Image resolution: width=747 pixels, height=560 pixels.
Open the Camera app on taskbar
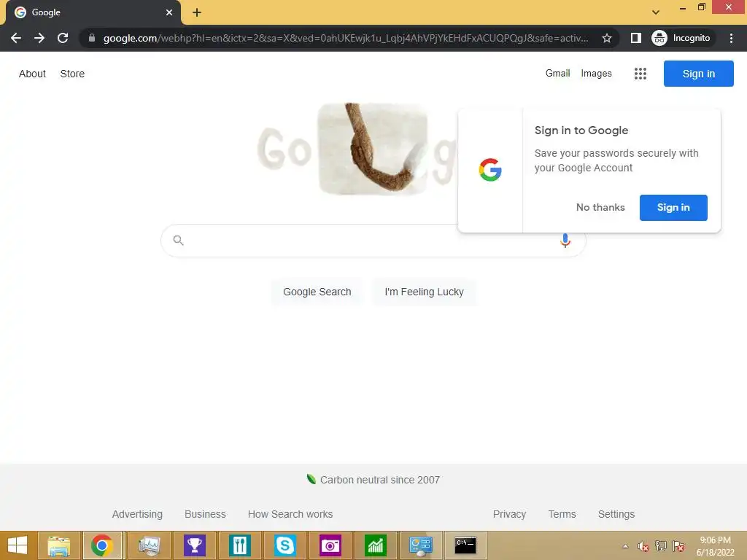(x=330, y=545)
